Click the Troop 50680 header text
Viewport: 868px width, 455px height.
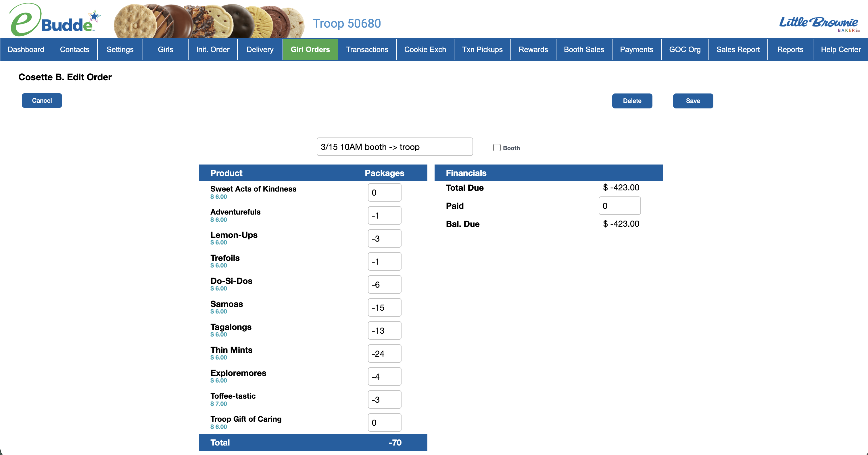(347, 23)
